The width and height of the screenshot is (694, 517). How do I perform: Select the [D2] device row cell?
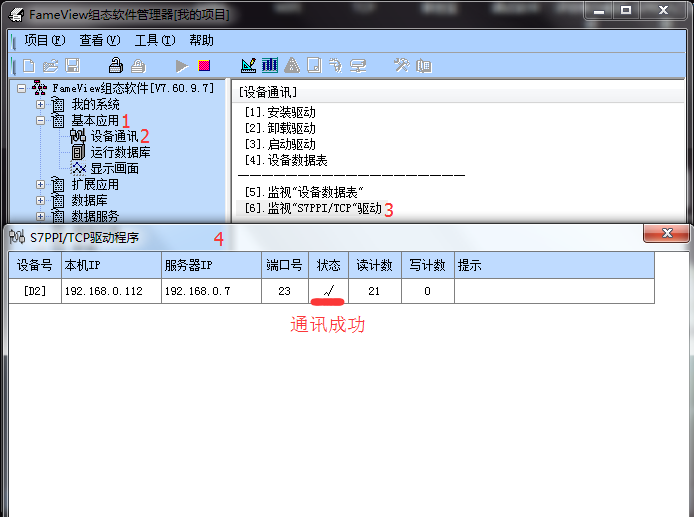click(x=35, y=291)
